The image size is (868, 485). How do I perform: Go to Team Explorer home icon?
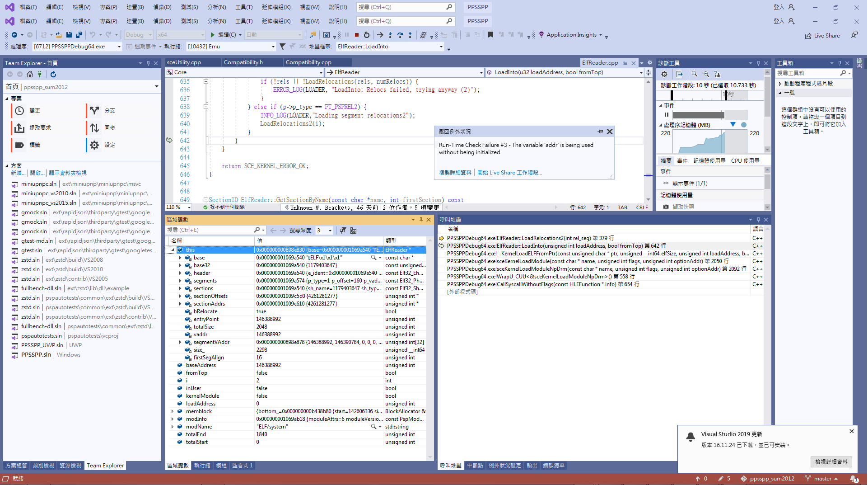click(30, 74)
